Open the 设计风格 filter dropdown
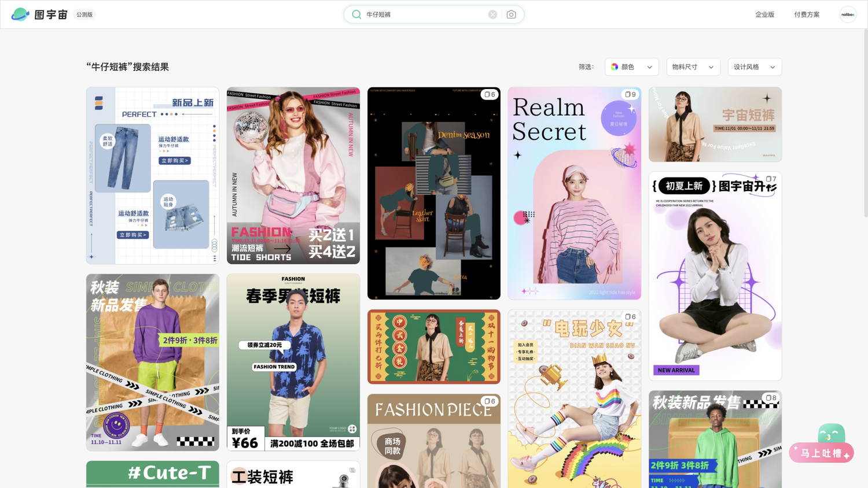 pos(755,67)
